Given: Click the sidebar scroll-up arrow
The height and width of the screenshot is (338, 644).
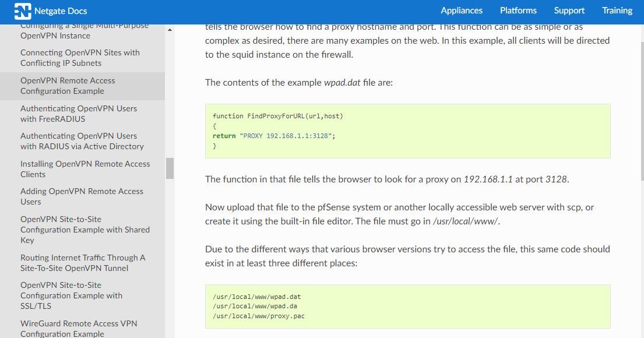Looking at the screenshot, I should [170, 30].
